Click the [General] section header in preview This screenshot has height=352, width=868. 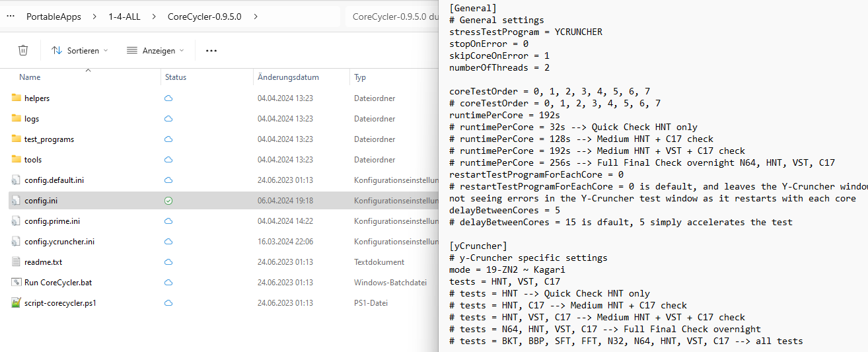coord(473,8)
